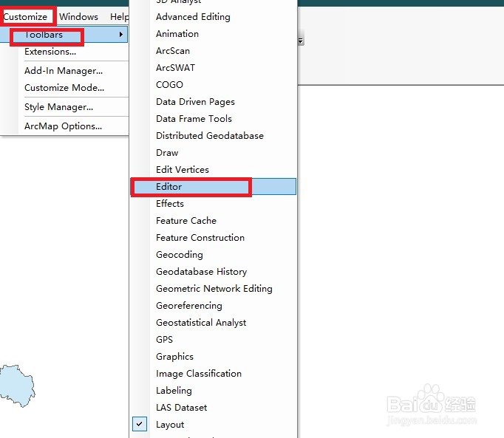Enable Distributed Geodatabase toolbar

click(210, 136)
